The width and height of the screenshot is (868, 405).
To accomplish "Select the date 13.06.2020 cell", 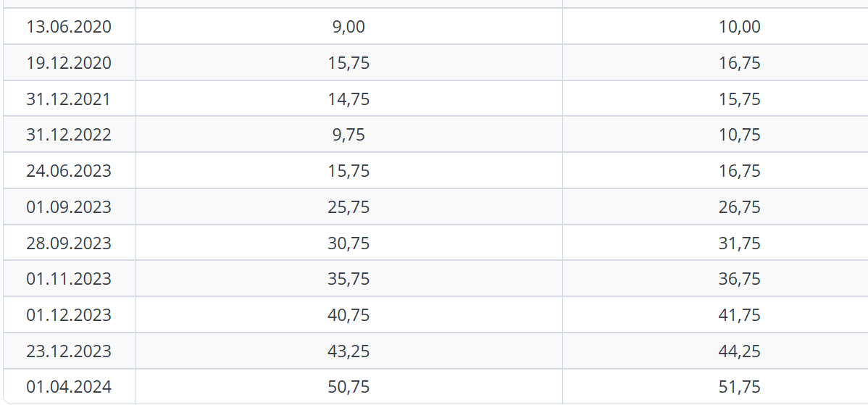I will pos(69,27).
